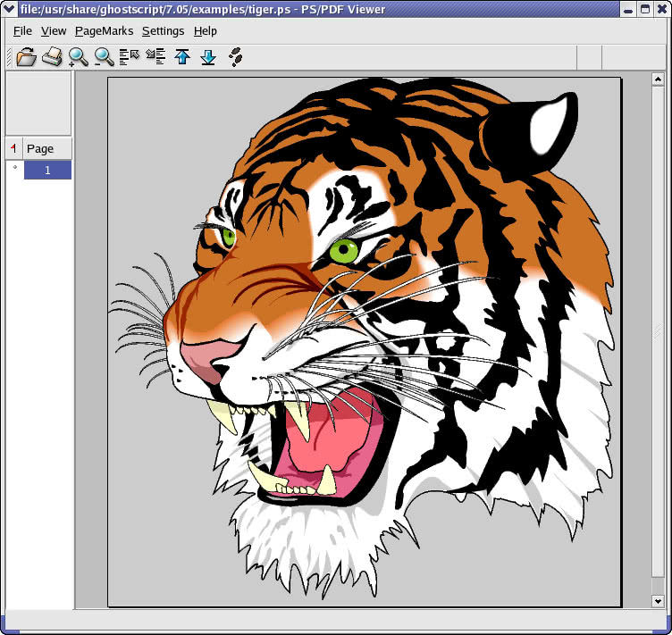Click the tiger page in the viewer
The height and width of the screenshot is (635, 672).
tap(365, 342)
